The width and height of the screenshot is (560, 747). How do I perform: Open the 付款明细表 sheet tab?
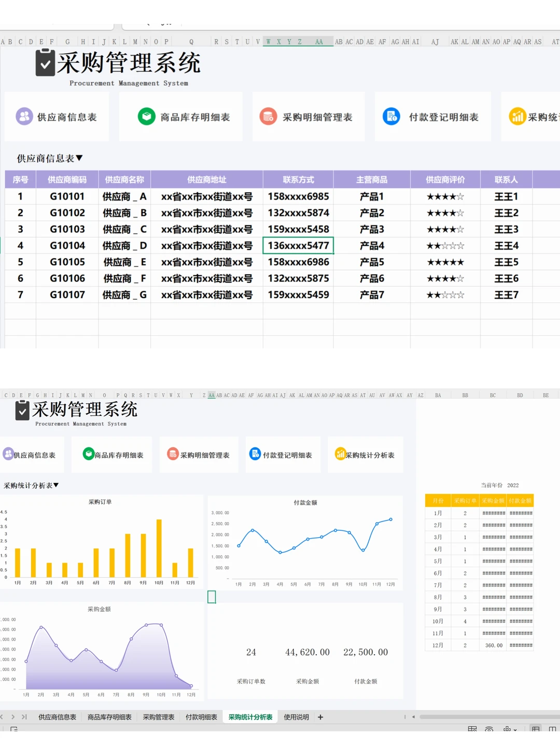201,717
